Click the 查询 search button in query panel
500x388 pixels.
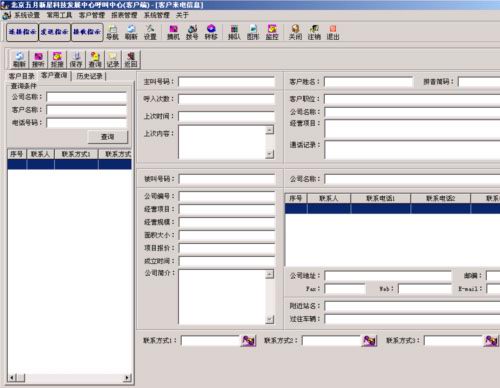[107, 137]
